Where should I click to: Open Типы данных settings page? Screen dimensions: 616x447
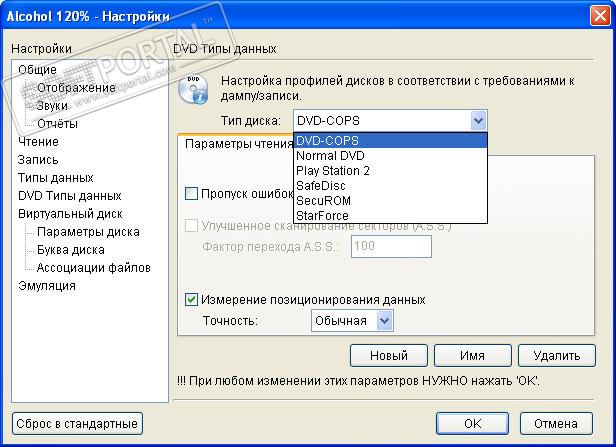[55, 178]
